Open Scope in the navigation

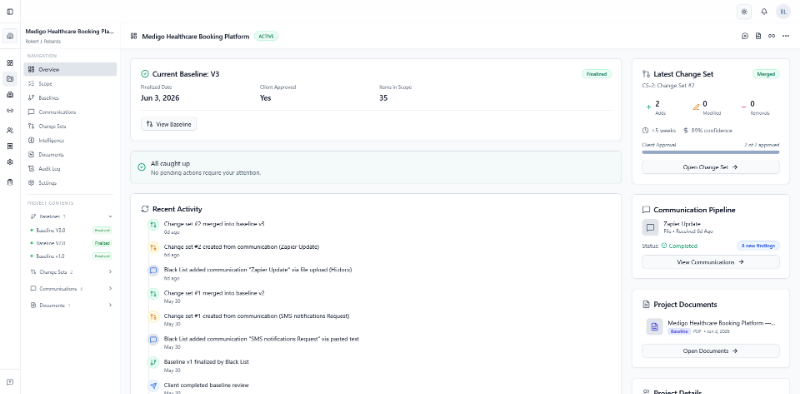(x=70, y=83)
